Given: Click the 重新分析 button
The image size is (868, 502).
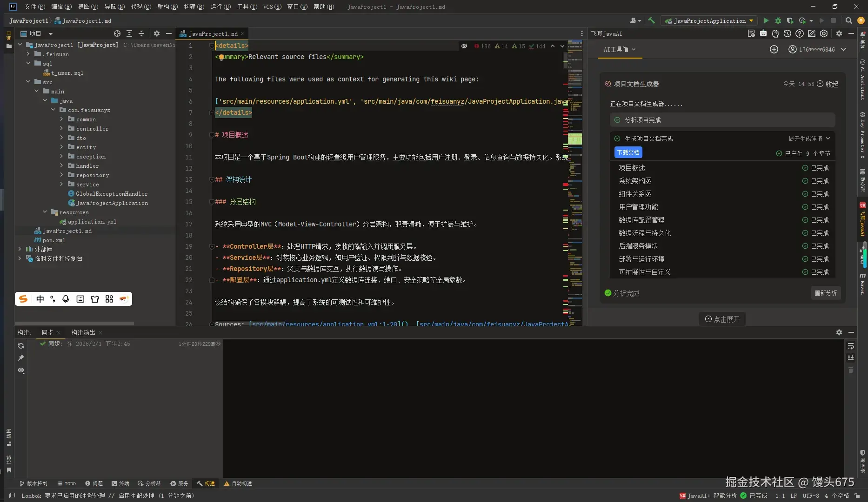Looking at the screenshot, I should pos(826,293).
